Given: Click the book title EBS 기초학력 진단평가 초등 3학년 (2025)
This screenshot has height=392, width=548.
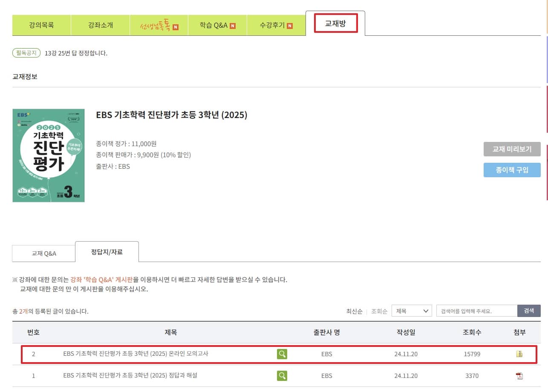Looking at the screenshot, I should 172,115.
